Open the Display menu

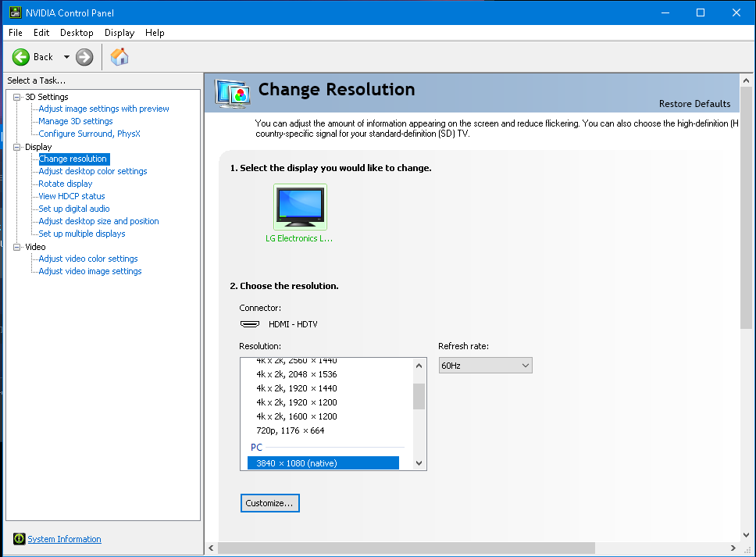coord(119,33)
